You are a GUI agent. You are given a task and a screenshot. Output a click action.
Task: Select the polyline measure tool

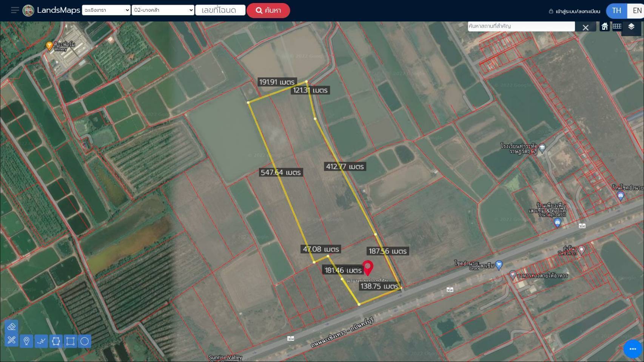point(41,341)
